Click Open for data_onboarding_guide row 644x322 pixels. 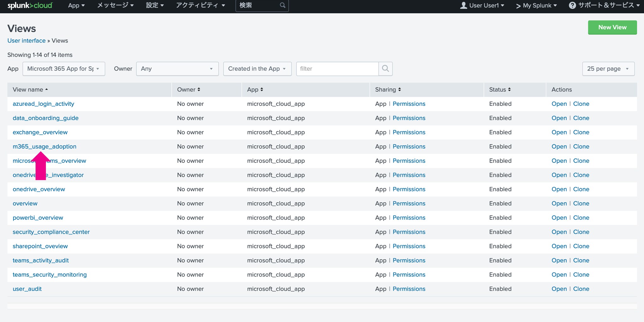pyautogui.click(x=559, y=118)
